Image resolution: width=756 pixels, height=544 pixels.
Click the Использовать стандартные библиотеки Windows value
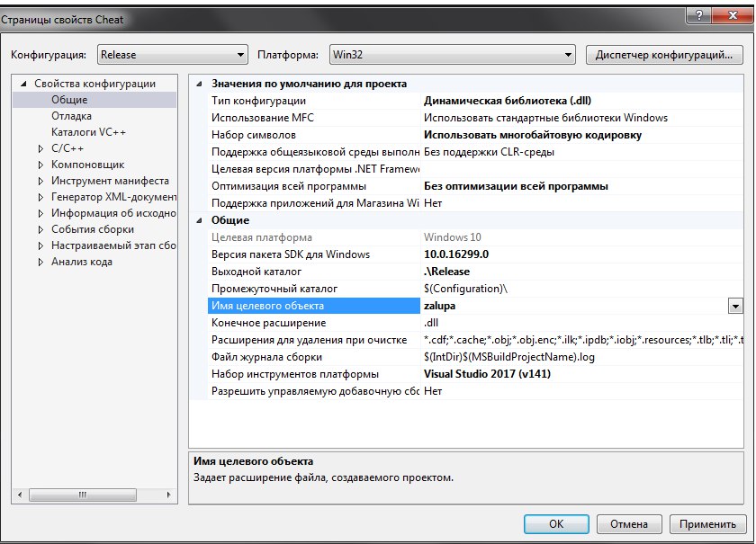click(545, 118)
